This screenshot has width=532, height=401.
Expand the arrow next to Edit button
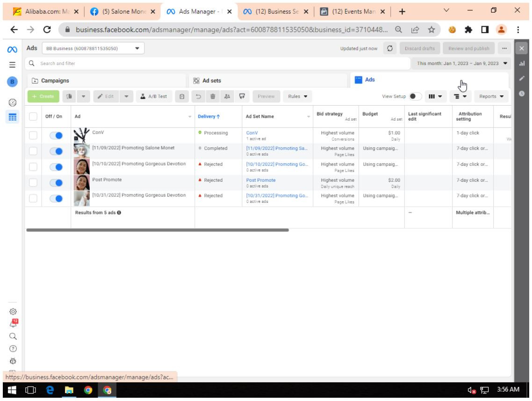(x=127, y=96)
